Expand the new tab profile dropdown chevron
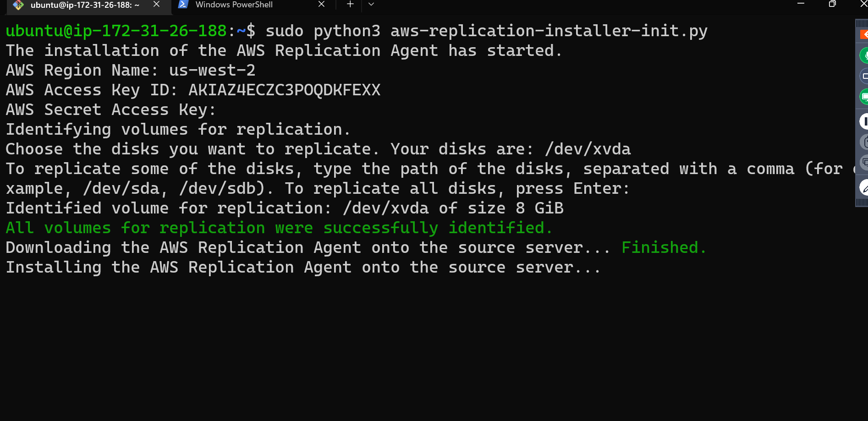Viewport: 868px width, 421px height. tap(371, 4)
